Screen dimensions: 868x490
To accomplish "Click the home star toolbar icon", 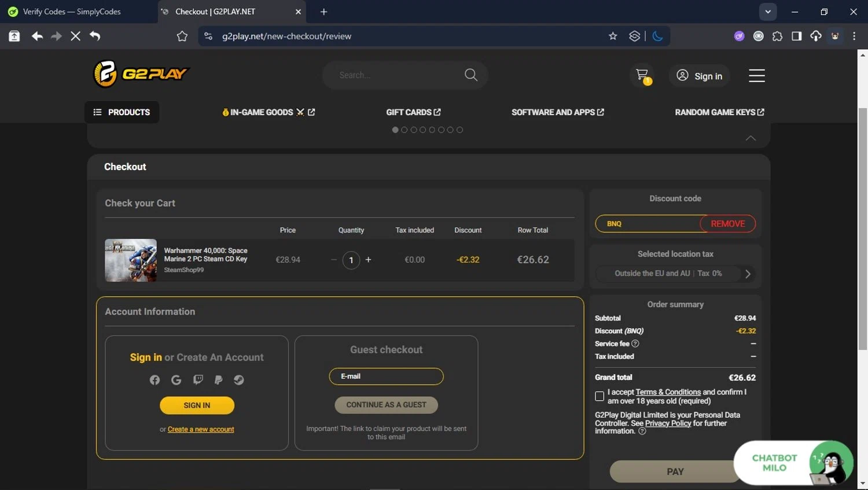I will coord(182,36).
